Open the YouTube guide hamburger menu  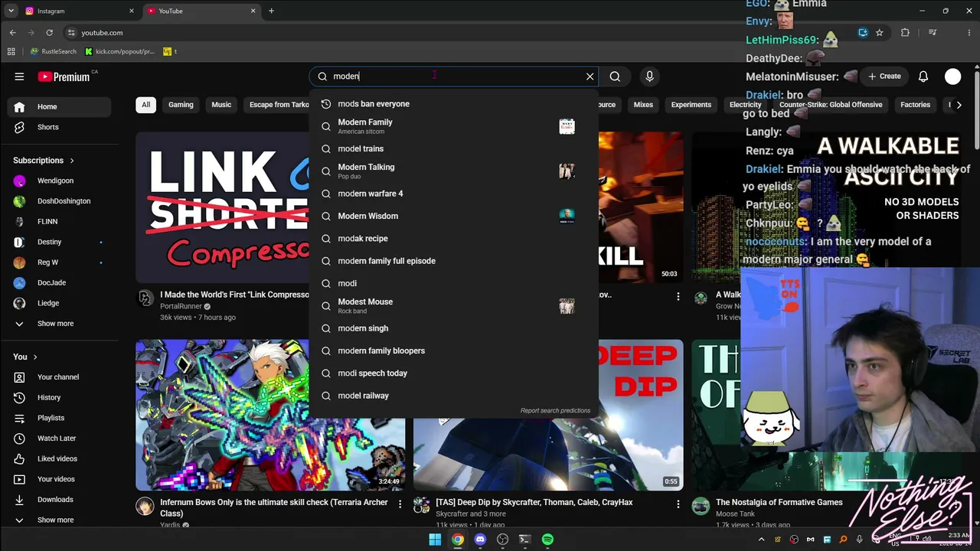(19, 77)
